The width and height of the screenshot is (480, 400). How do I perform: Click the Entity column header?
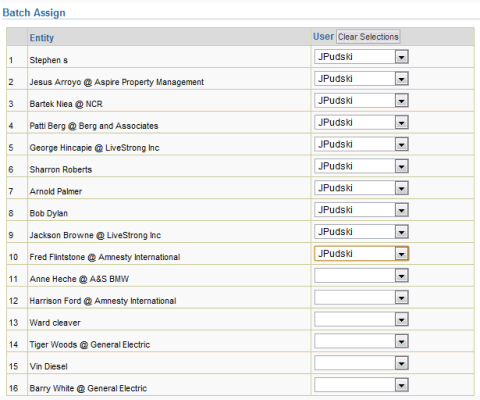(x=42, y=38)
